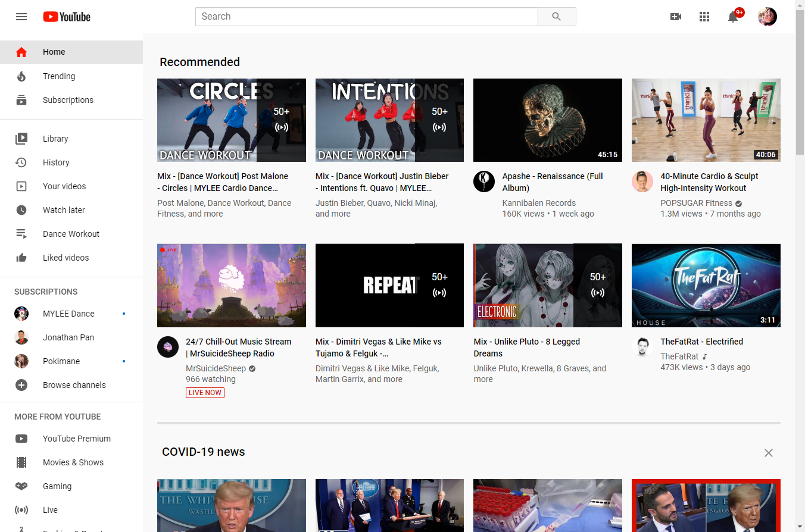Open Liked videos list
The width and height of the screenshot is (805, 532).
tap(65, 258)
